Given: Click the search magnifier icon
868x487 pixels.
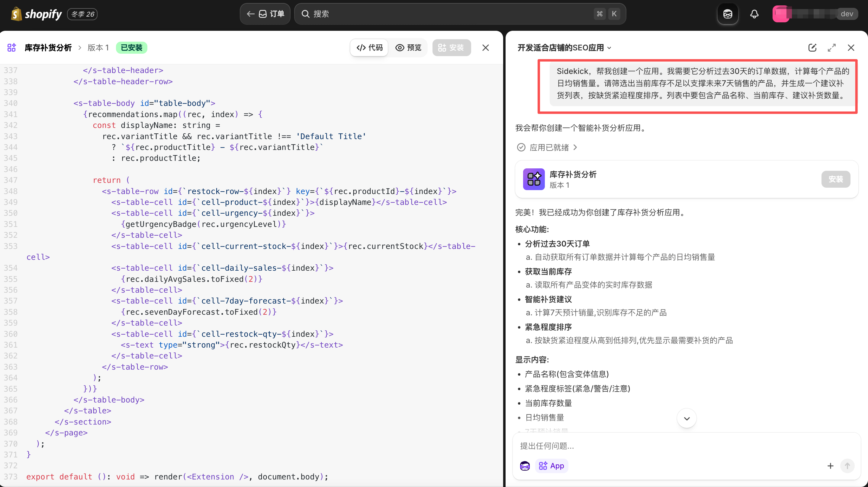Looking at the screenshot, I should coord(305,14).
